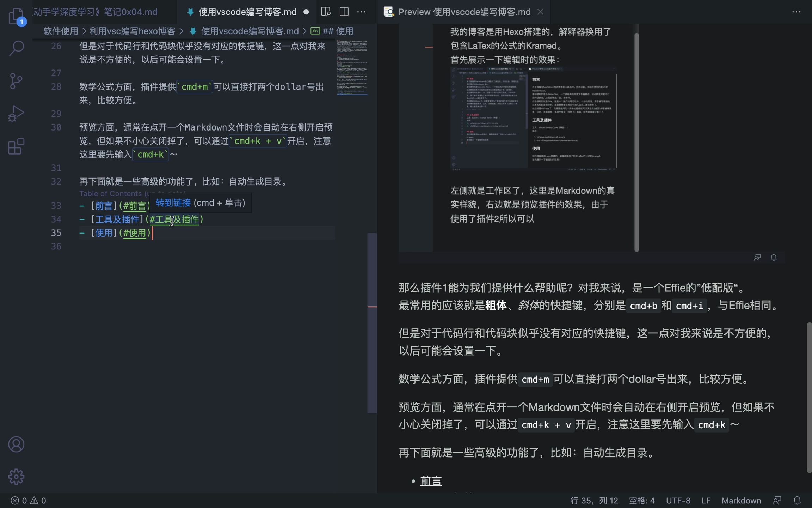The height and width of the screenshot is (508, 812).
Task: Open preview pane More Actions ellipsis
Action: [x=796, y=12]
